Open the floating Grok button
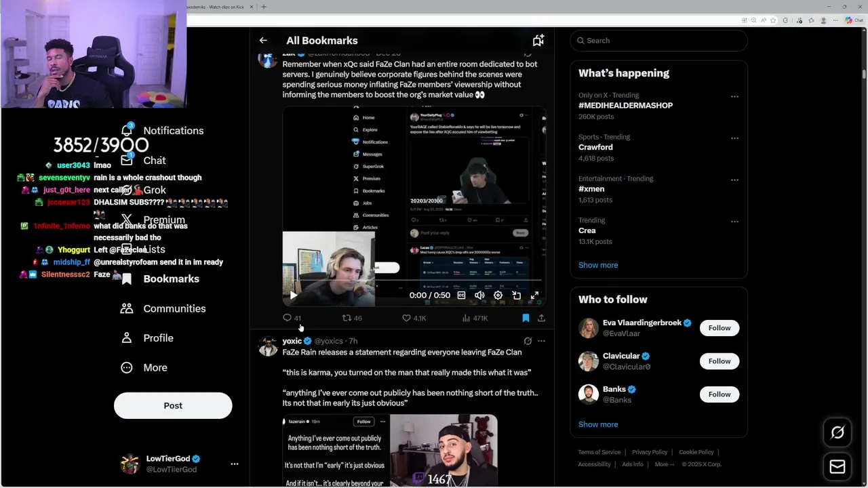 837,432
